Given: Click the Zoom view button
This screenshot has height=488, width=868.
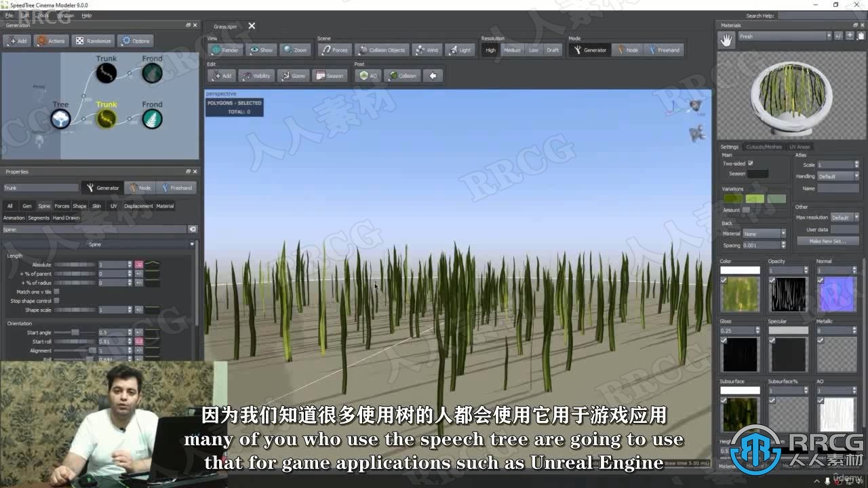Looking at the screenshot, I should (295, 50).
